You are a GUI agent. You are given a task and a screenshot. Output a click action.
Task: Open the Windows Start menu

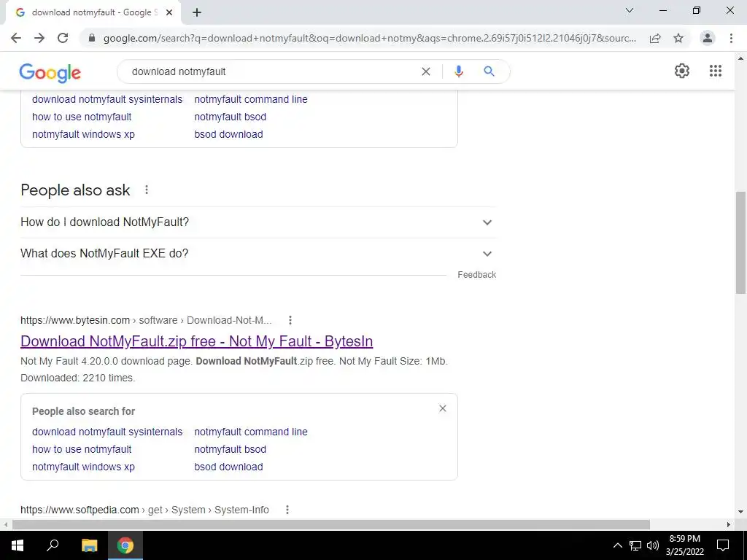(x=18, y=545)
